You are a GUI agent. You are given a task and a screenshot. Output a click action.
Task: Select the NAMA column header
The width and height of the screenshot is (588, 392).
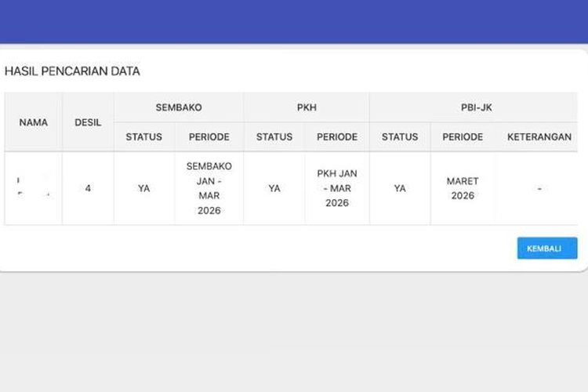tap(34, 122)
